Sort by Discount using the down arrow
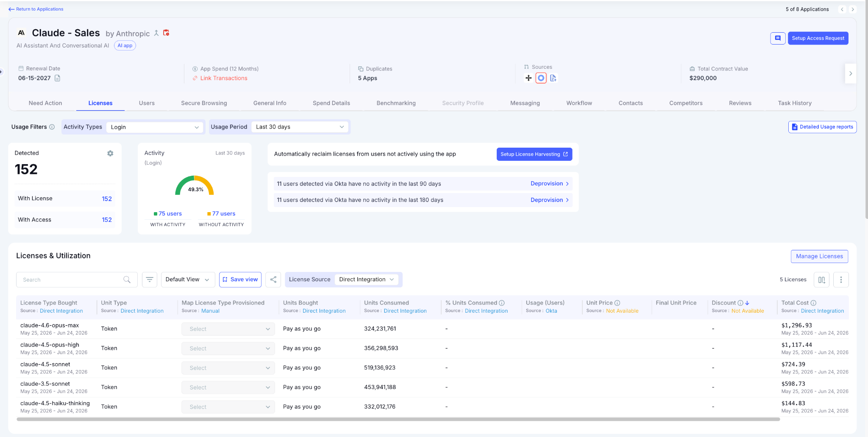 click(x=747, y=303)
